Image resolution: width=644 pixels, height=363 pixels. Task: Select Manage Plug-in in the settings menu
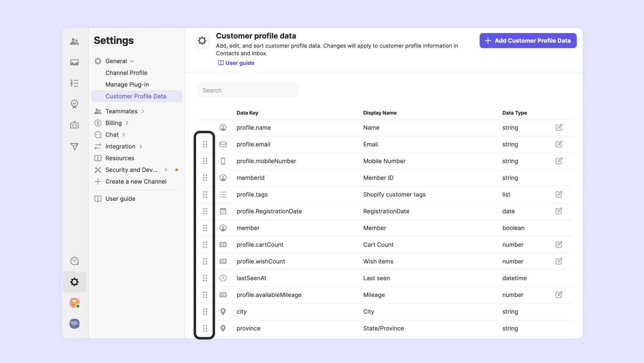tap(127, 85)
